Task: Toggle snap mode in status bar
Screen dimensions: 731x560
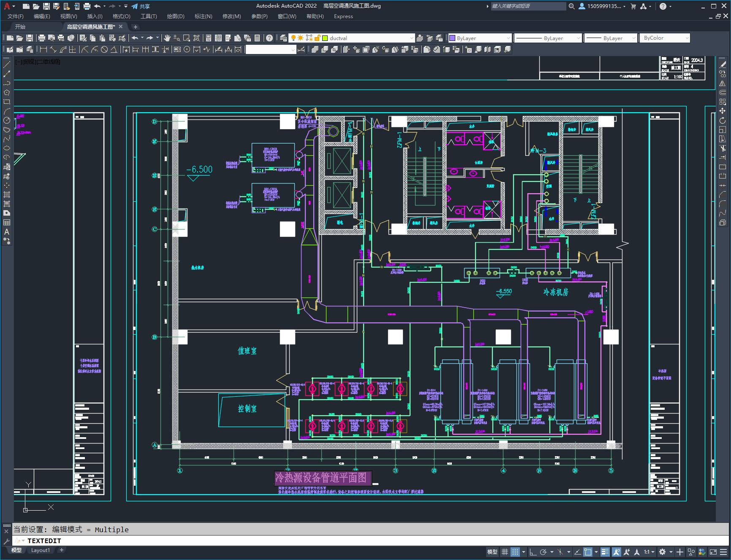Action: point(515,552)
